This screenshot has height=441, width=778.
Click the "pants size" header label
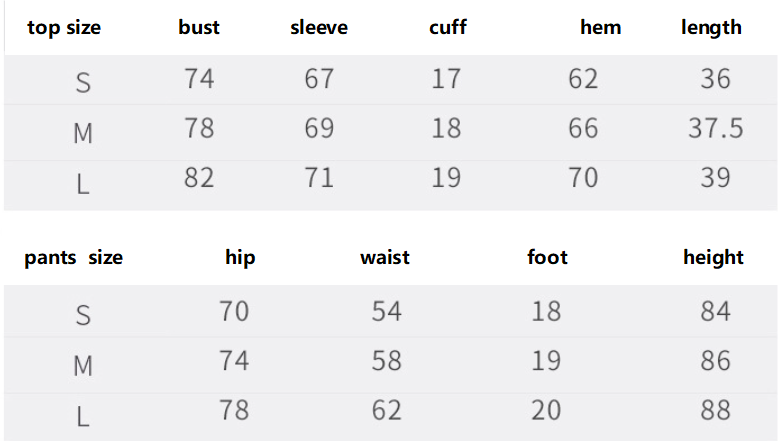coord(74,258)
